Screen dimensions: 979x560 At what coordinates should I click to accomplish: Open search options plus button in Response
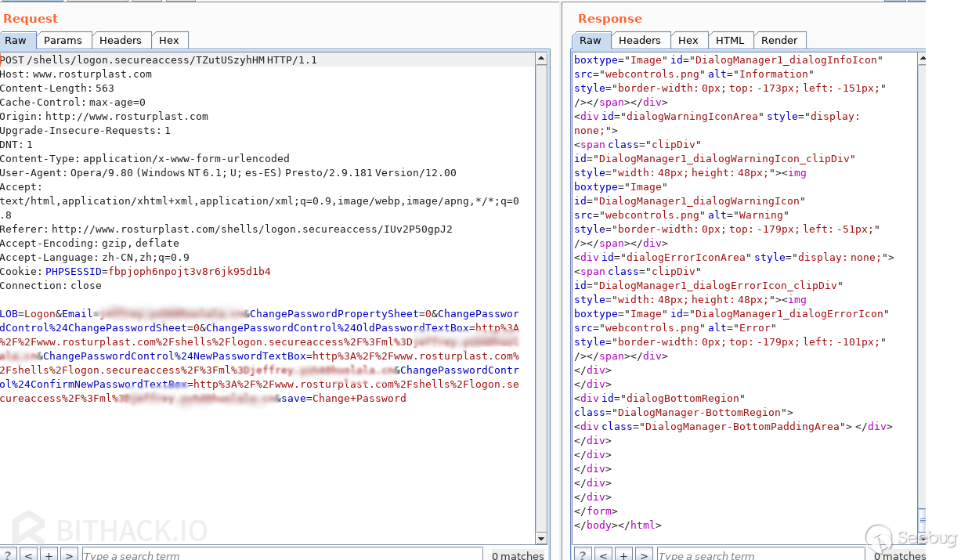click(623, 555)
